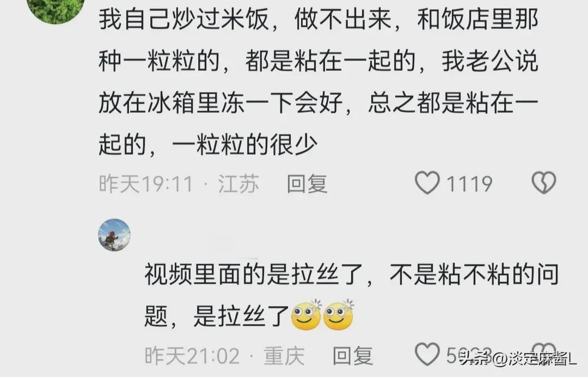Open the 视频里面的是拉丝了 reply text
This screenshot has width=588, height=377.
tap(352, 295)
